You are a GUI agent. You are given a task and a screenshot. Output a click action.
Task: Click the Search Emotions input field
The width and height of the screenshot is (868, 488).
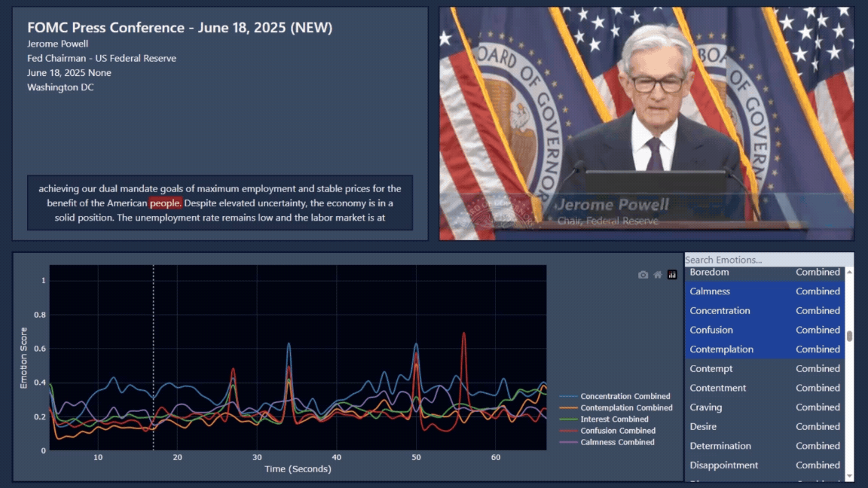769,260
